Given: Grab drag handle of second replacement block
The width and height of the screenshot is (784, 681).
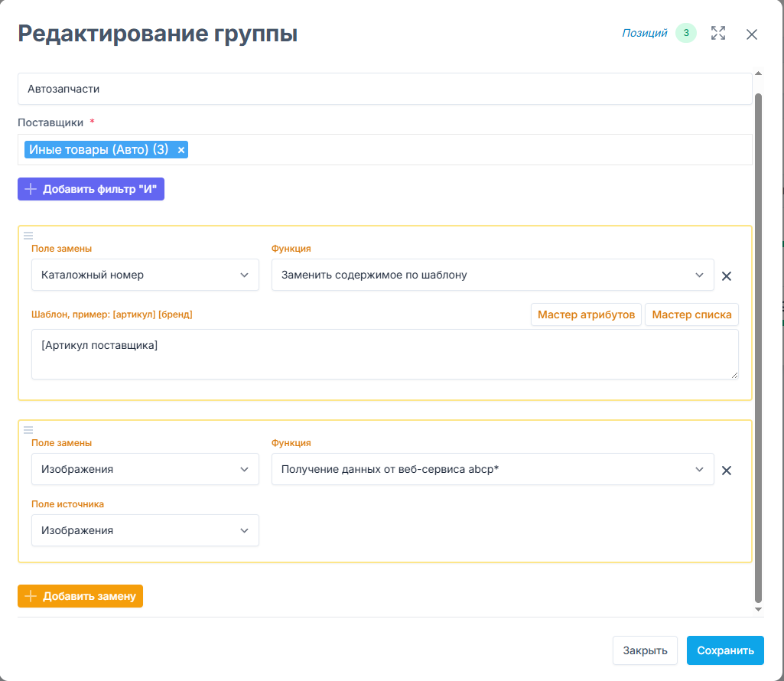Looking at the screenshot, I should click(x=28, y=429).
